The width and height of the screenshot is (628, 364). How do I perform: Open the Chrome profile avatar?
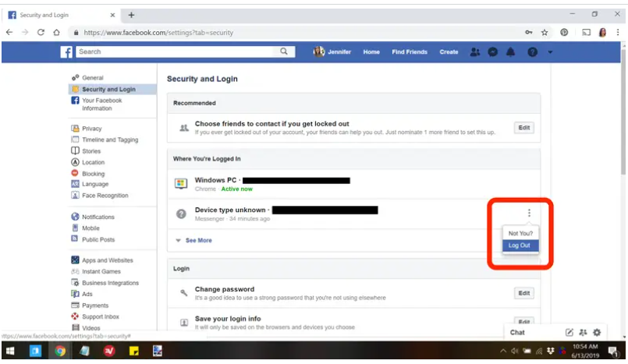pyautogui.click(x=602, y=33)
